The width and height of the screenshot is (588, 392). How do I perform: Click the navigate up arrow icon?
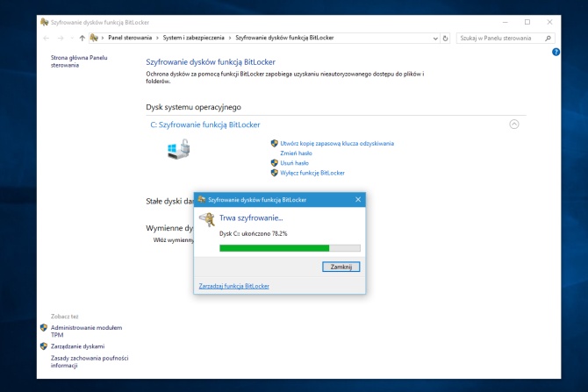[82, 39]
